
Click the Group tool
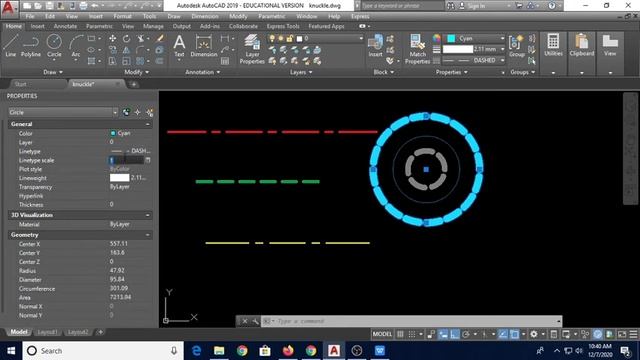tap(516, 46)
